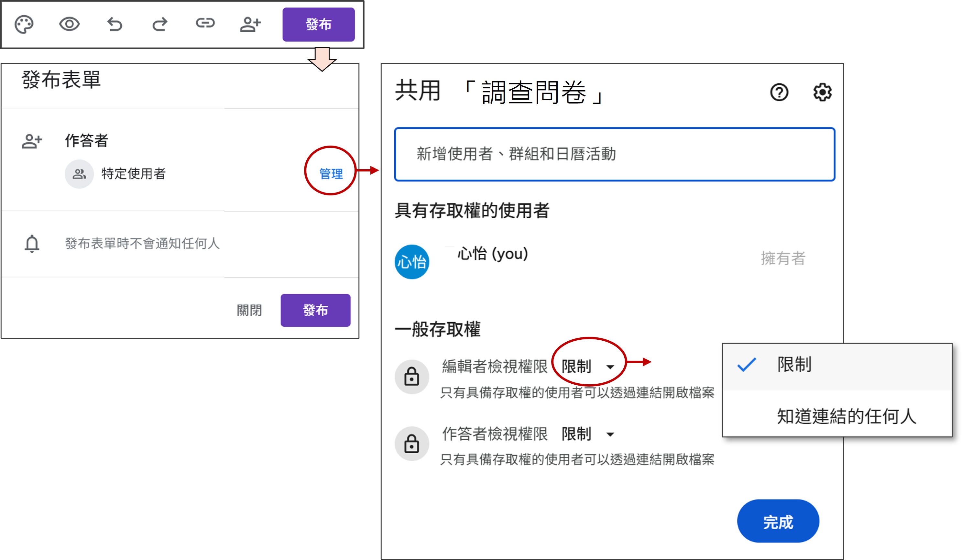Click the blue 完成 button
Image resolution: width=962 pixels, height=560 pixels.
tap(778, 522)
